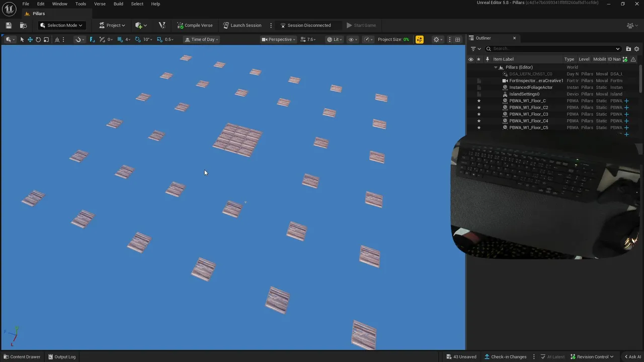Open the Edit menu
Screen dimensions: 644x362
[41, 4]
